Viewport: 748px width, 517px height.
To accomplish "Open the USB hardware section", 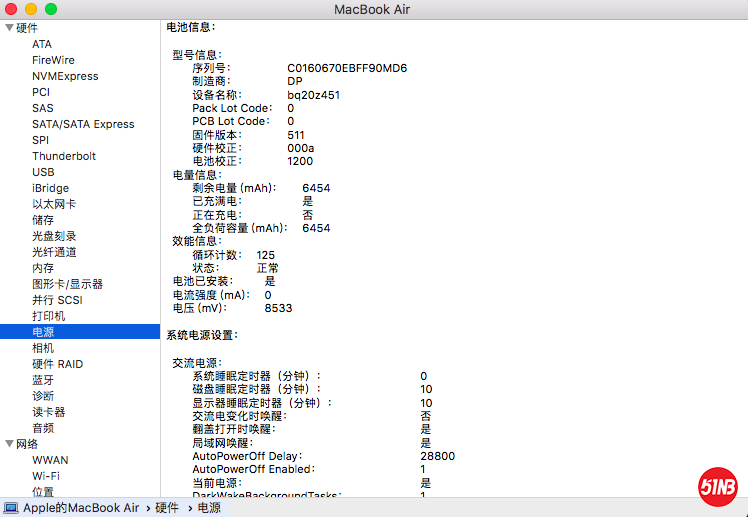I will point(43,172).
